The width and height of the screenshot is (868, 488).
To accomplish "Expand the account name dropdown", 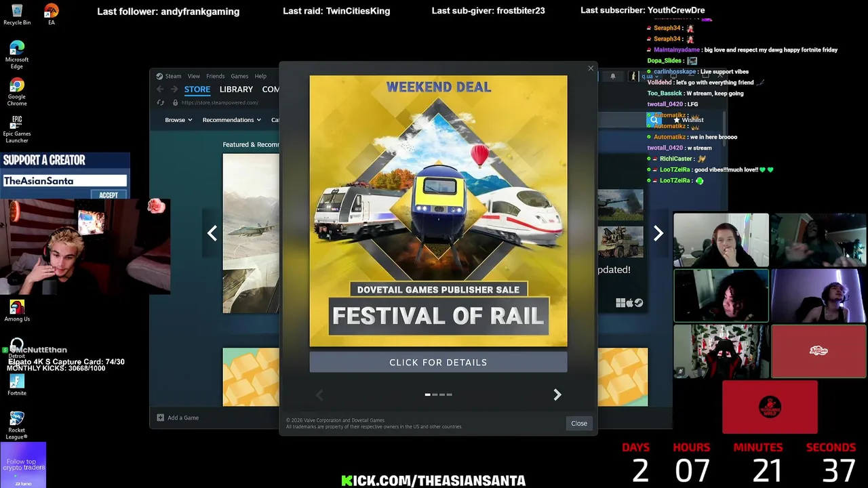I will (649, 77).
